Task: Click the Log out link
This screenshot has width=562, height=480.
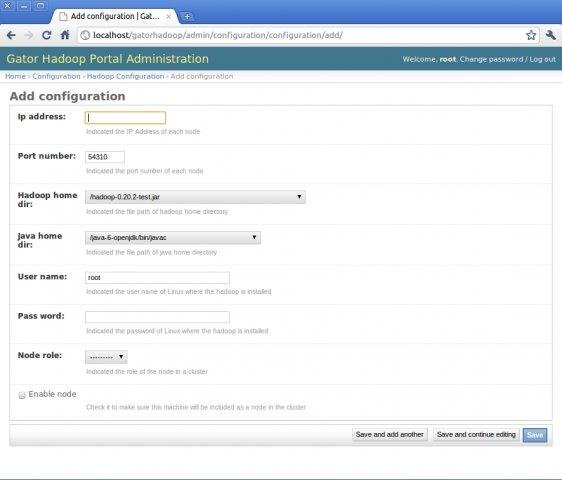Action: (x=542, y=59)
